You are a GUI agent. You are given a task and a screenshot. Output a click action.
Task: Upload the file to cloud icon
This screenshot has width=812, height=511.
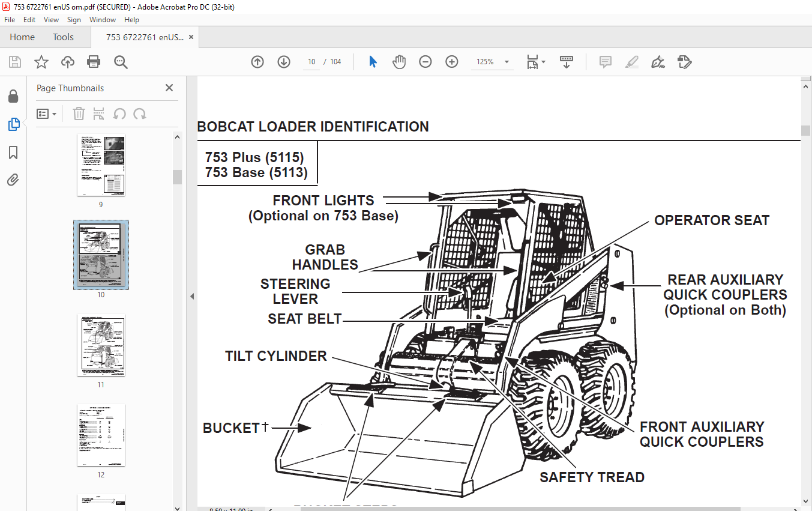coord(68,62)
